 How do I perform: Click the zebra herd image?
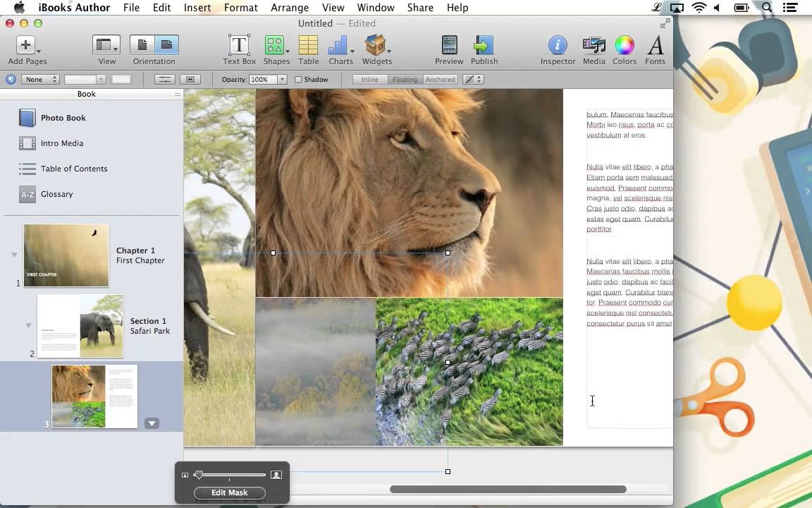coord(469,371)
